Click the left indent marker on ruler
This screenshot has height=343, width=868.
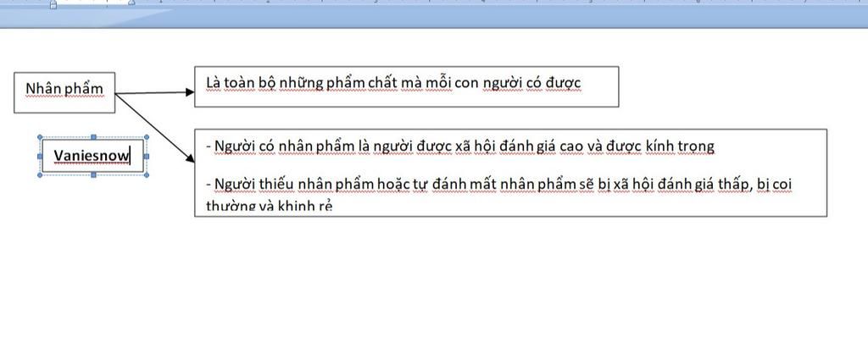[x=53, y=4]
